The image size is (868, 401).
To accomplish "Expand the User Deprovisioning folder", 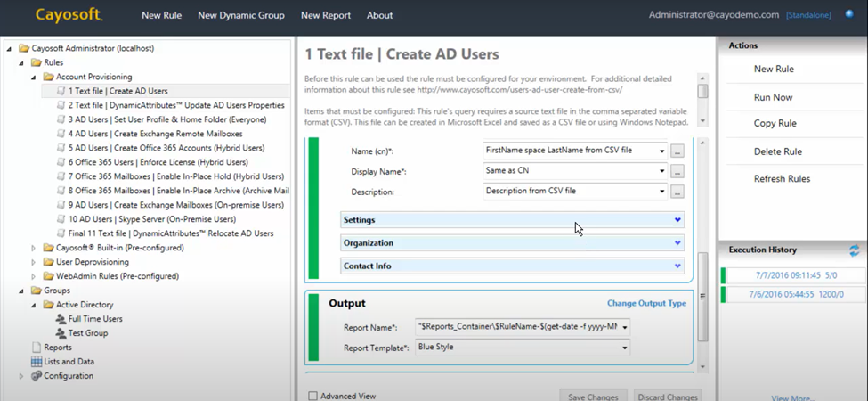I will click(x=34, y=262).
